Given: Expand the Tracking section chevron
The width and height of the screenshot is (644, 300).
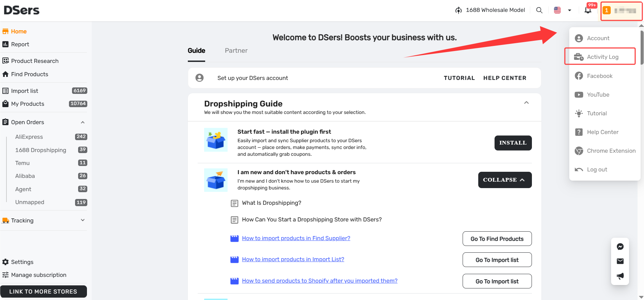Looking at the screenshot, I should (83, 220).
